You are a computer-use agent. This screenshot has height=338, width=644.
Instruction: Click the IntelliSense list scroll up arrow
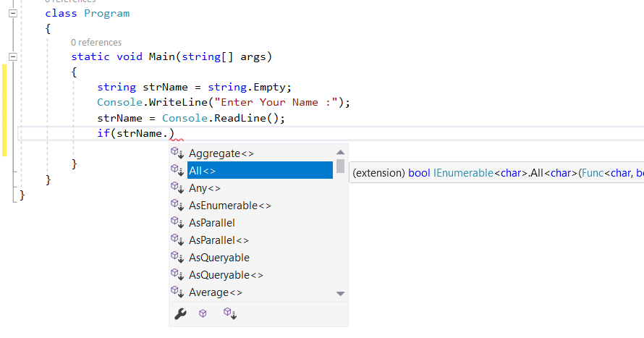pos(340,153)
